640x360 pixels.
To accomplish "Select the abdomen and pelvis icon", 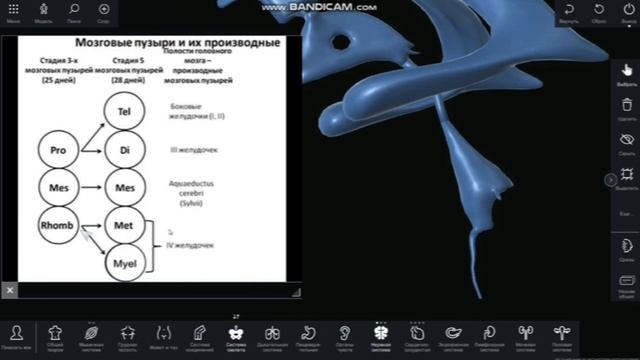I will click(x=164, y=333).
